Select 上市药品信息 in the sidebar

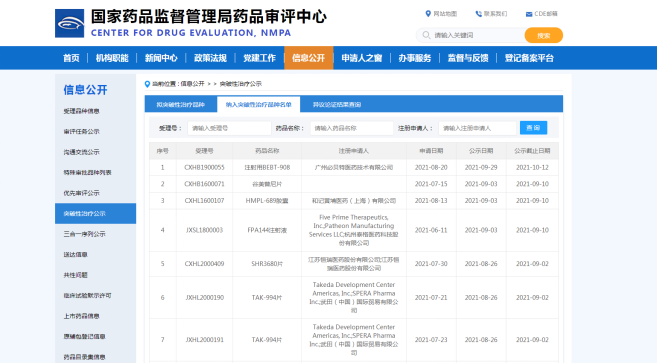(81, 316)
